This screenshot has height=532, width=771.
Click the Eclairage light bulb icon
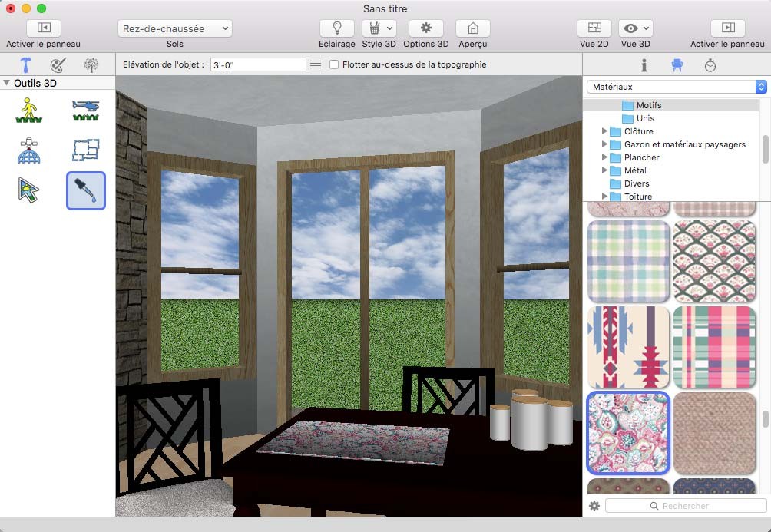336,28
